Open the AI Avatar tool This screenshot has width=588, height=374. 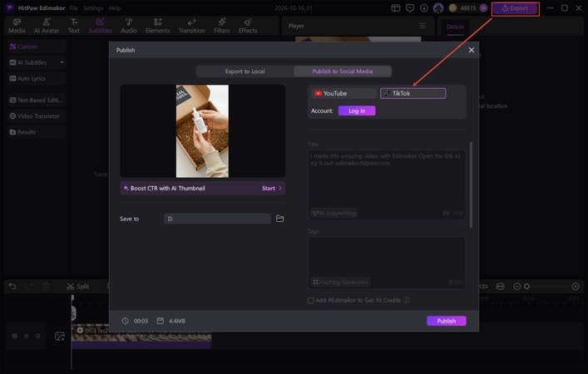(47, 26)
